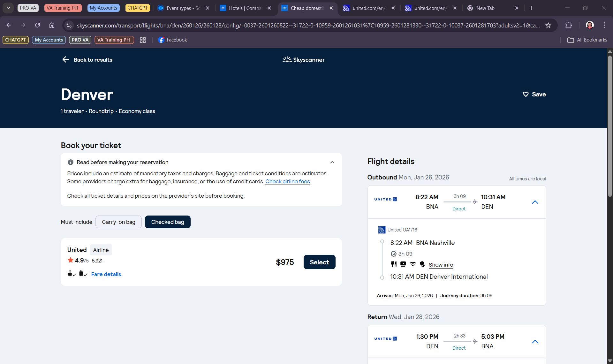Reload the page with refresh icon

37,25
